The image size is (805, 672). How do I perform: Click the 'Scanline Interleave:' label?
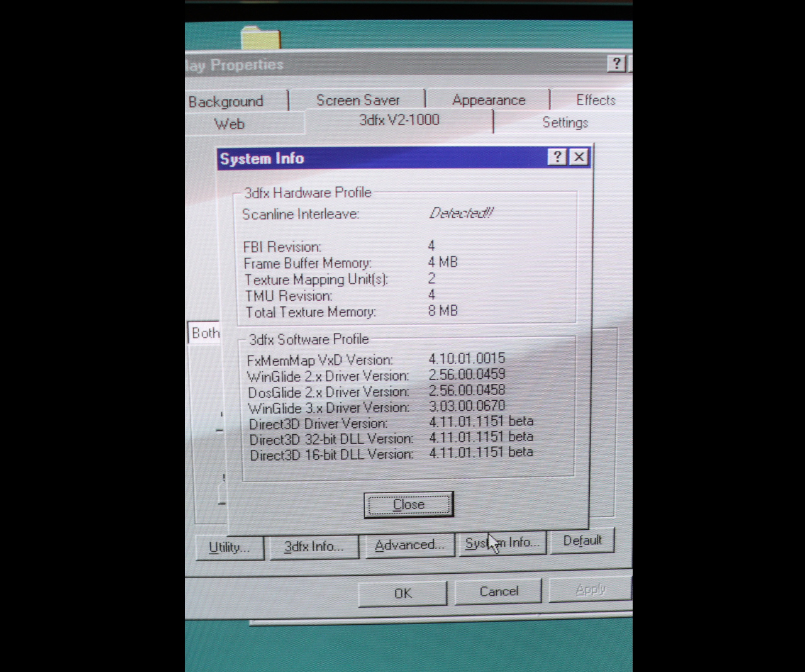click(301, 215)
